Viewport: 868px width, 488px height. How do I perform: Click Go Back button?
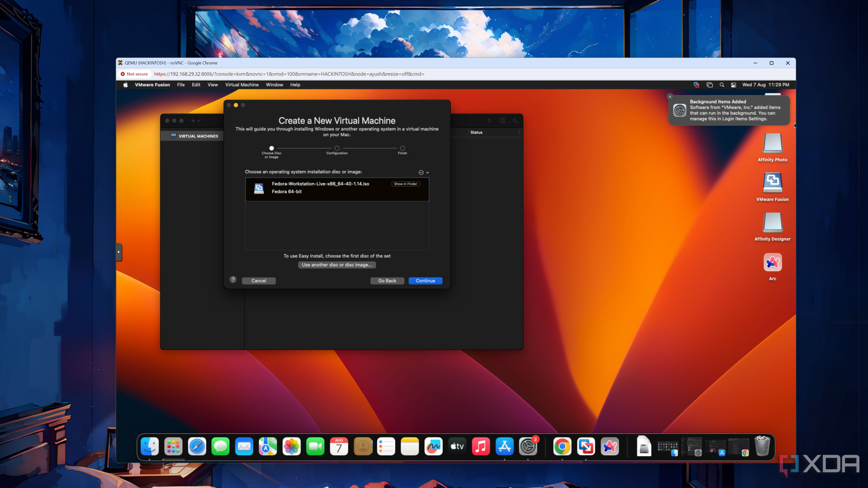click(387, 281)
